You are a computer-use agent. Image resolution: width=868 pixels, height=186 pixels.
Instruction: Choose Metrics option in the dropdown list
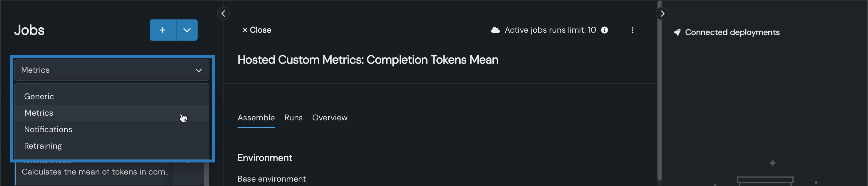[x=39, y=113]
